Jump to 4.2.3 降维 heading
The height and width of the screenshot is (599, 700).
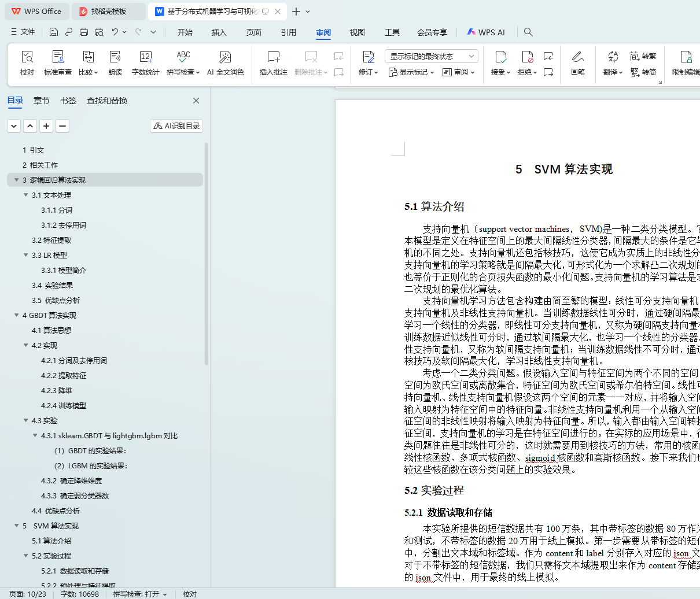[57, 390]
